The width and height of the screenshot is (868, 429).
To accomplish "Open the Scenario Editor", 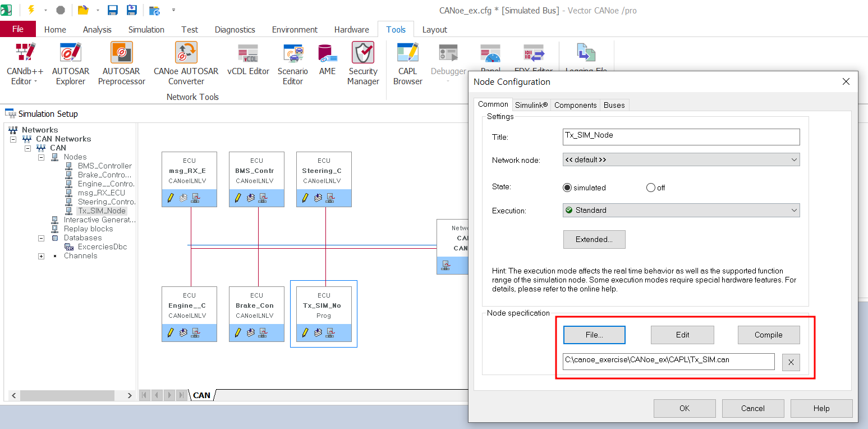I will click(293, 63).
